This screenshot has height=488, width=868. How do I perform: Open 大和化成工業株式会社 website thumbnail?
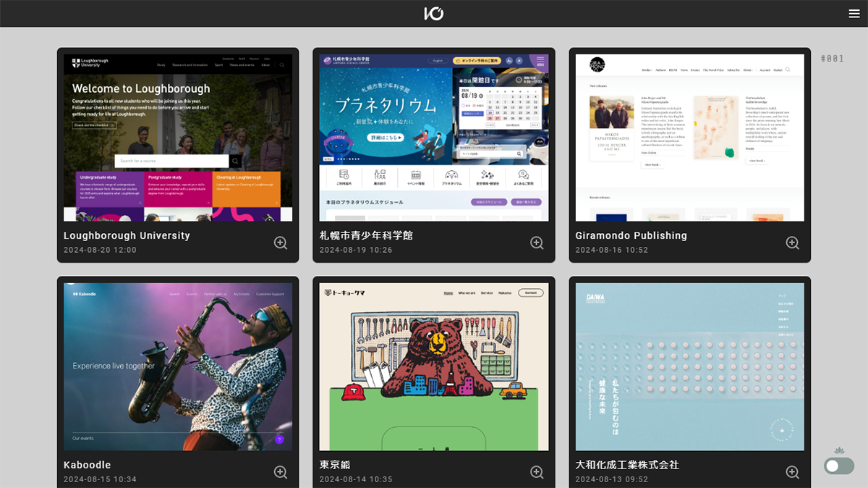tap(690, 366)
